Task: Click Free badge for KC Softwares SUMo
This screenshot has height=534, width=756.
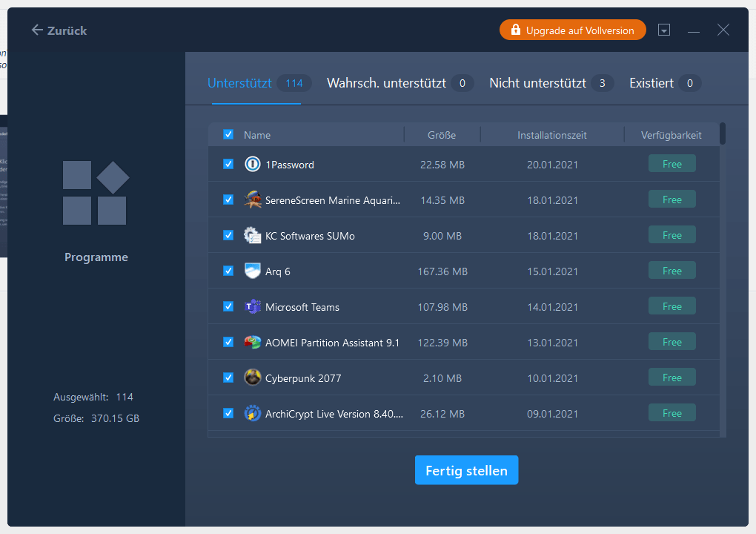Action: (x=672, y=235)
